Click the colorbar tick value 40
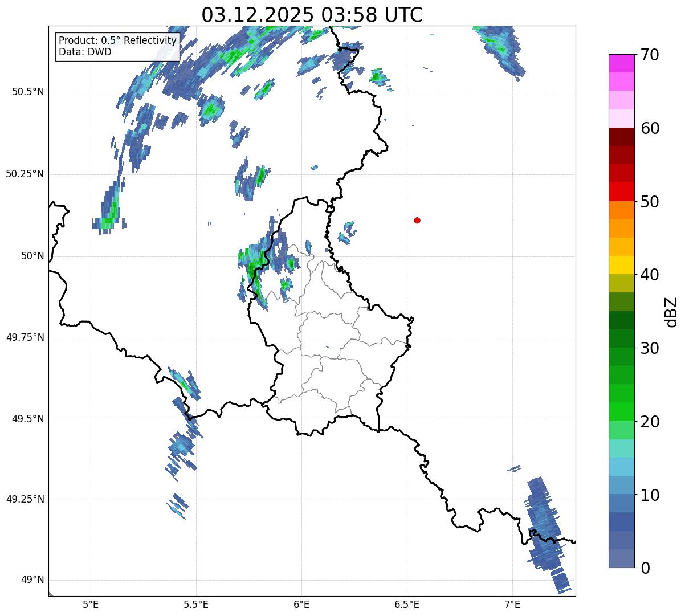This screenshot has height=616, width=685. tap(650, 275)
